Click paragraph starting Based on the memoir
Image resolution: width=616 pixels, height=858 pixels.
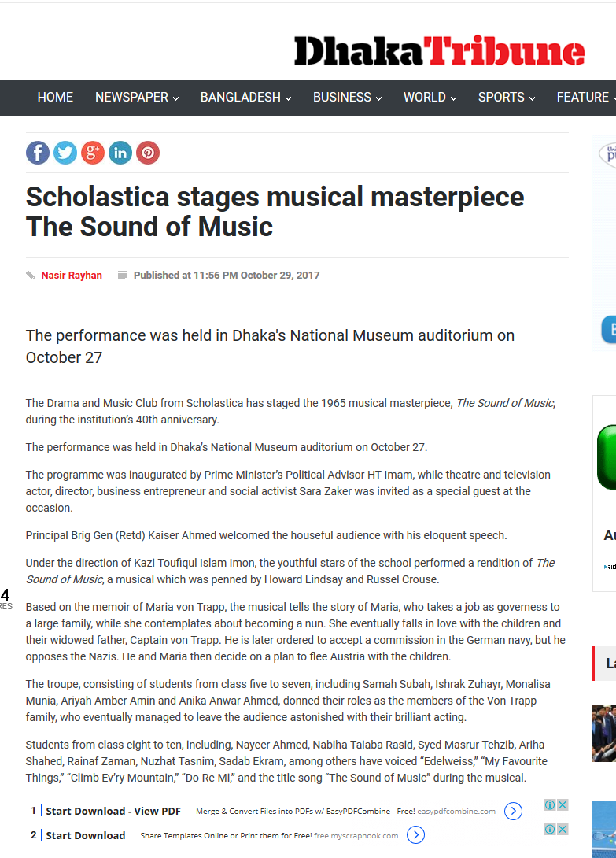coord(296,631)
